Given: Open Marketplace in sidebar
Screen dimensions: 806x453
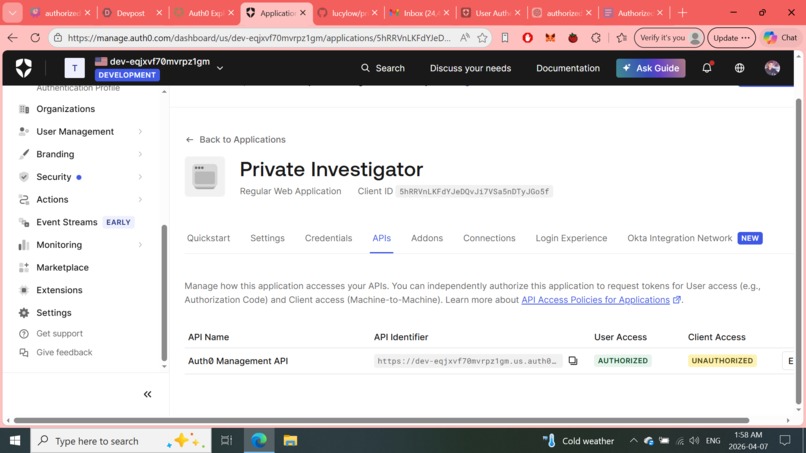Looking at the screenshot, I should pos(62,267).
